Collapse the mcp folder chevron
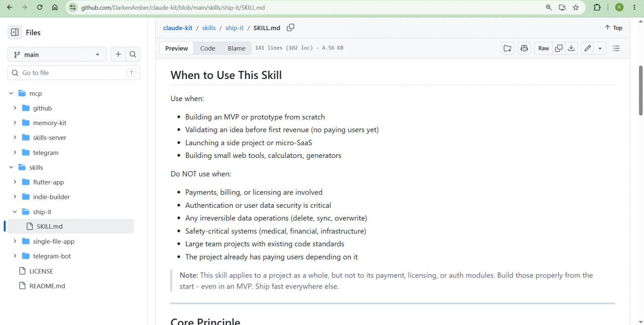 [x=11, y=94]
